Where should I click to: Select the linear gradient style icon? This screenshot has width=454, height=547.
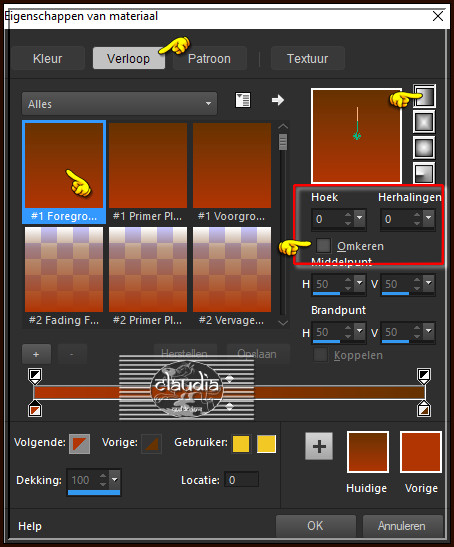424,96
